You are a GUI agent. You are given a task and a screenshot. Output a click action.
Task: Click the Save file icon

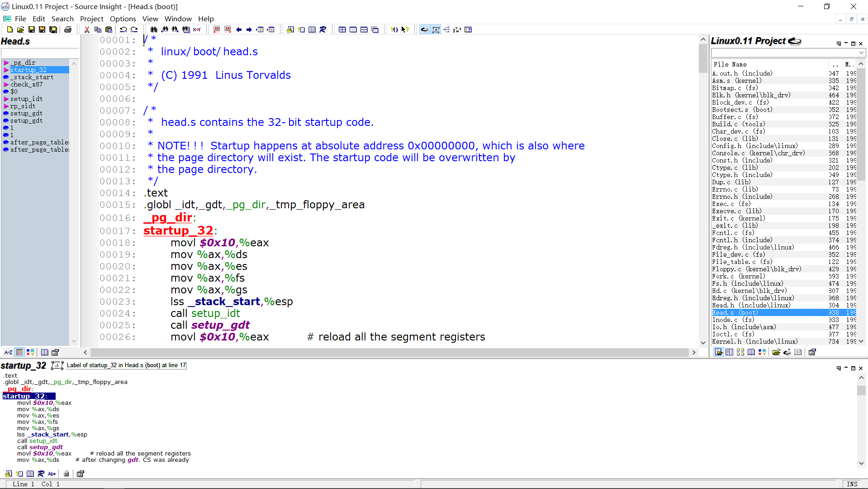pyautogui.click(x=32, y=29)
